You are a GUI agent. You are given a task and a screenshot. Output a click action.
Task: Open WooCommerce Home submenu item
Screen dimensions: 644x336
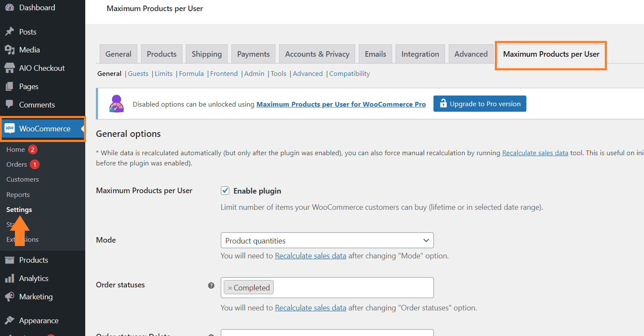click(16, 149)
